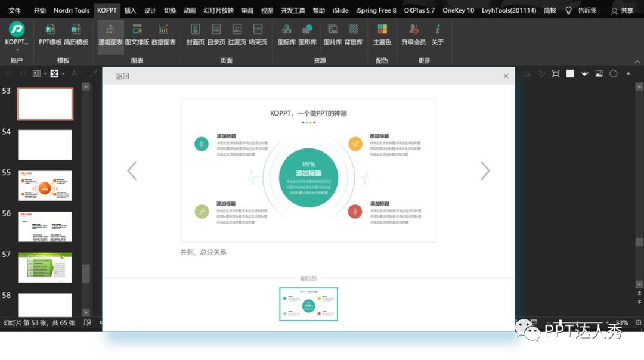Switch to Nordri Tools tab
This screenshot has height=360, width=644.
[x=72, y=10]
